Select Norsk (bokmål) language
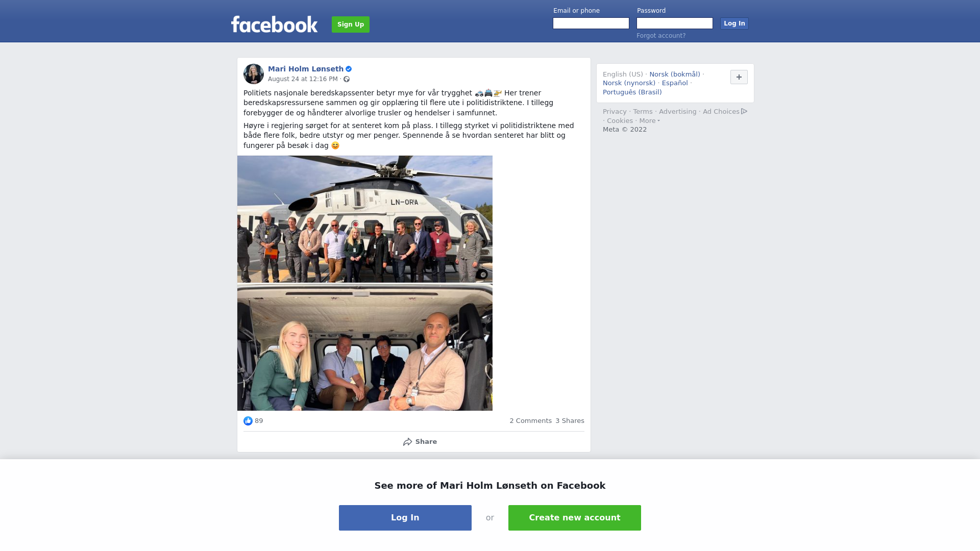Screen dimensions: 980x551 [675, 74]
